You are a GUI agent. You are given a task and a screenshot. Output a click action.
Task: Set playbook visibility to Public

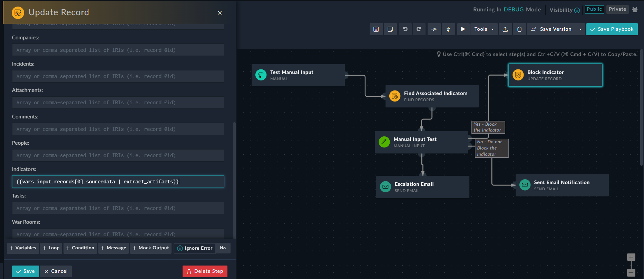[594, 9]
